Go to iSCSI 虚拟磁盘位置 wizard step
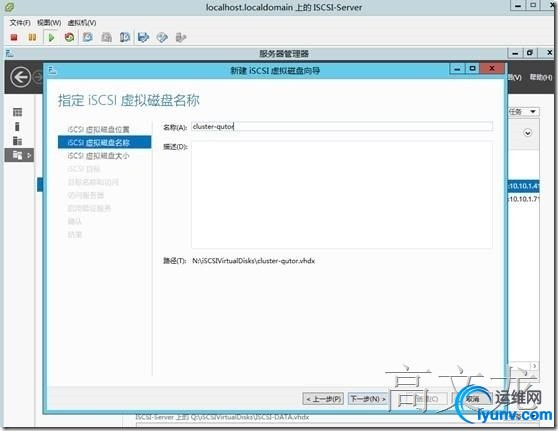 pos(98,129)
